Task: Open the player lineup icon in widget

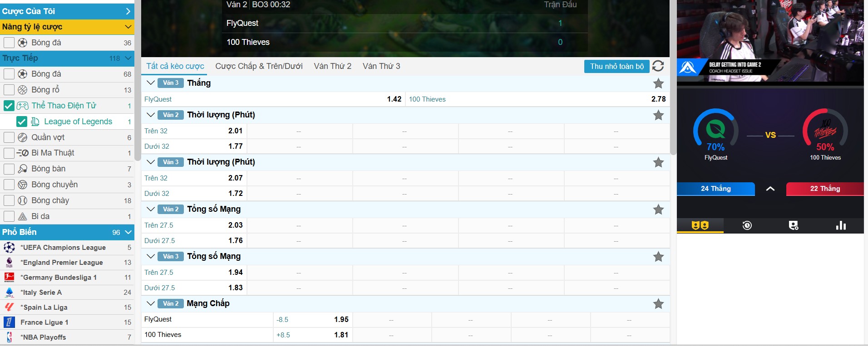Action: pos(793,225)
